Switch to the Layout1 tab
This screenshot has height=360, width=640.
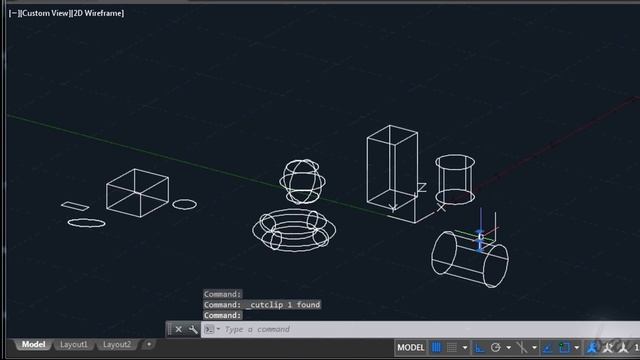(73, 344)
